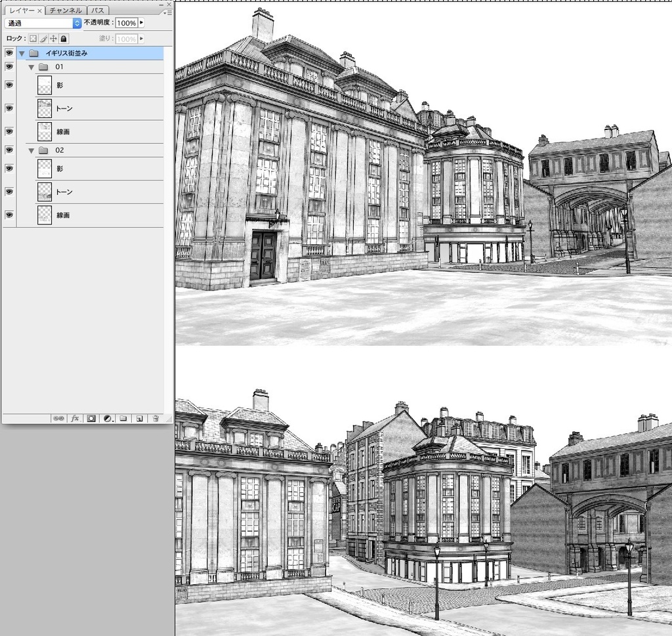Open the 塗り fill slider arrow
The image size is (672, 636).
coord(142,39)
